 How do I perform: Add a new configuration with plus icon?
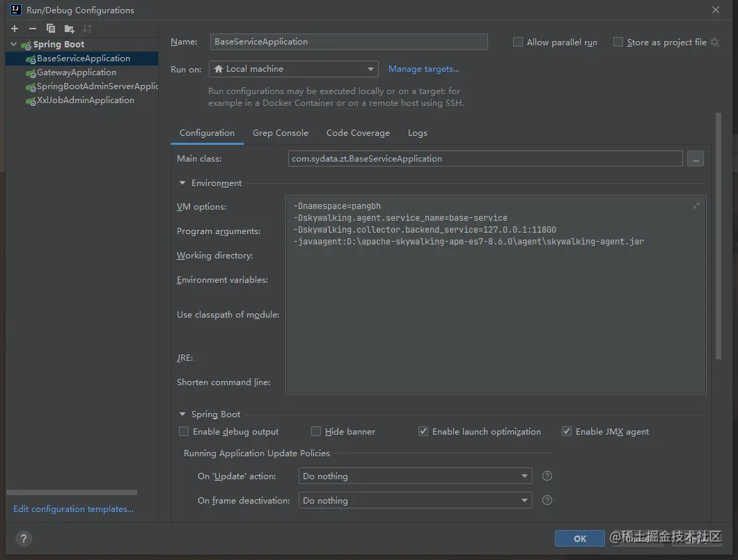15,29
